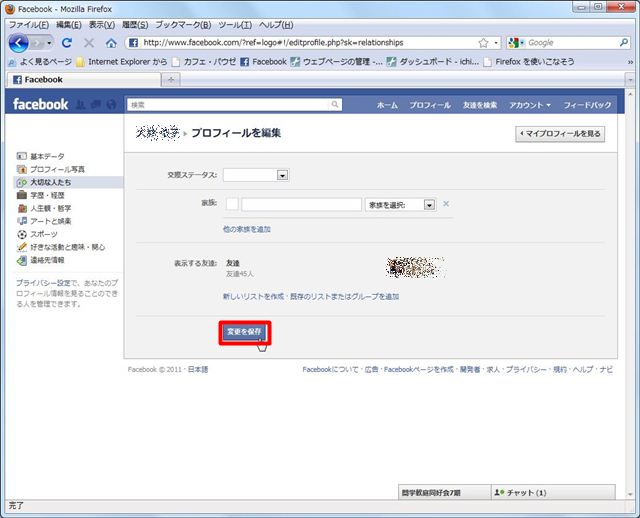Click the Facebookについて footer link
Image resolution: width=640 pixels, height=518 pixels.
point(330,370)
